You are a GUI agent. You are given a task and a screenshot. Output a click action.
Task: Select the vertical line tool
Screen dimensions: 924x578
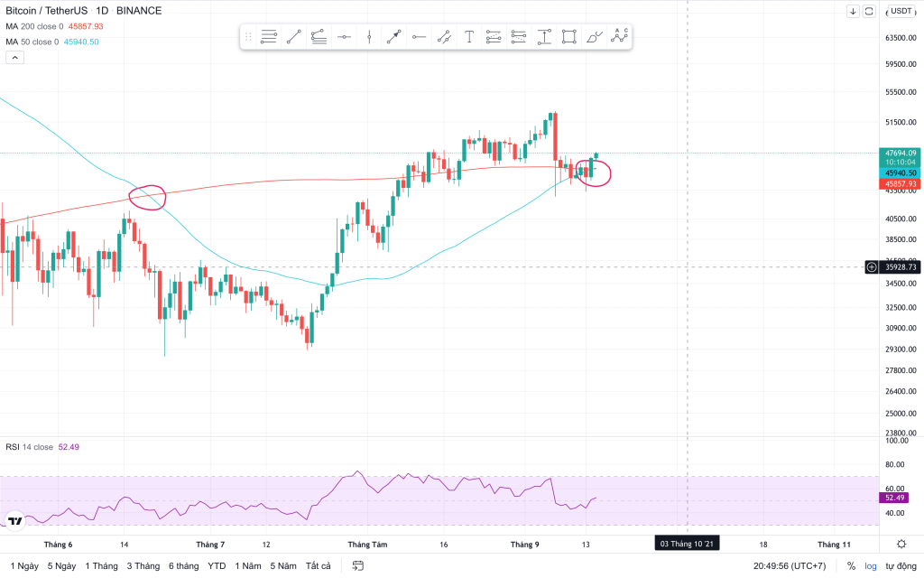[369, 37]
